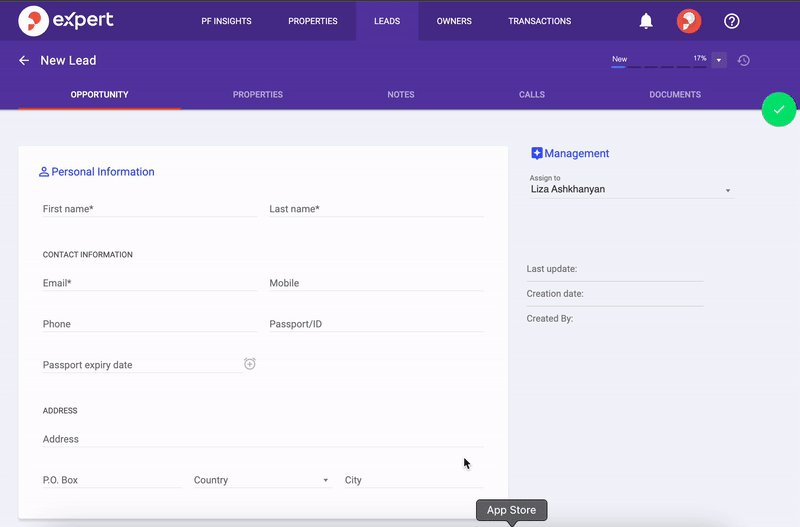Open Properties in the top navigation

coord(313,21)
